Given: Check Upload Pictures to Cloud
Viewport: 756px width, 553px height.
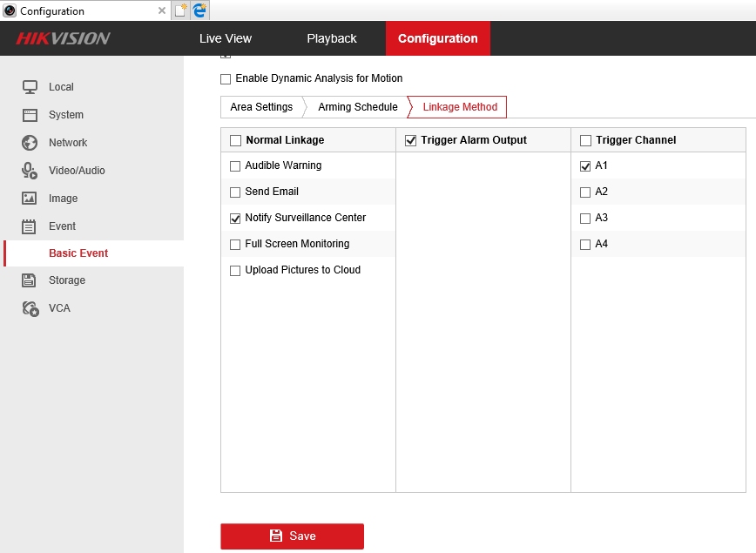Looking at the screenshot, I should (235, 271).
